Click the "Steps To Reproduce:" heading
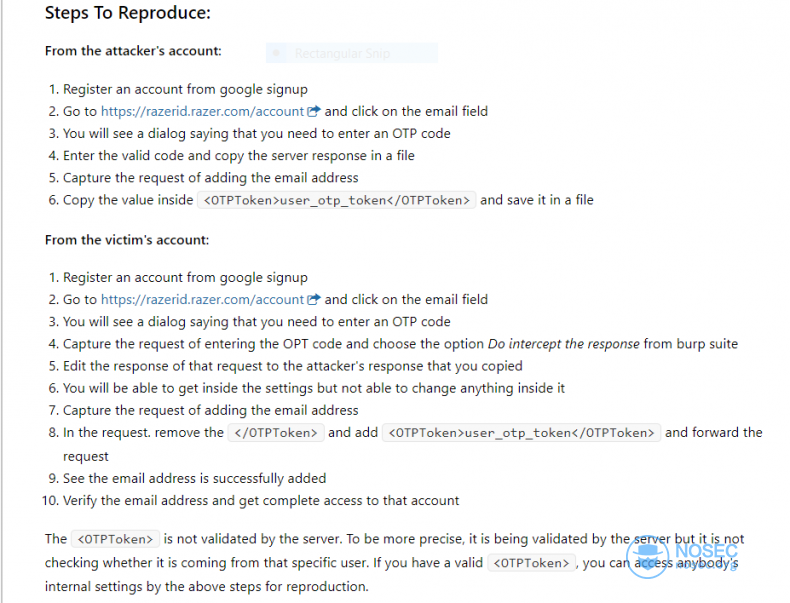790x603 pixels. 128,13
